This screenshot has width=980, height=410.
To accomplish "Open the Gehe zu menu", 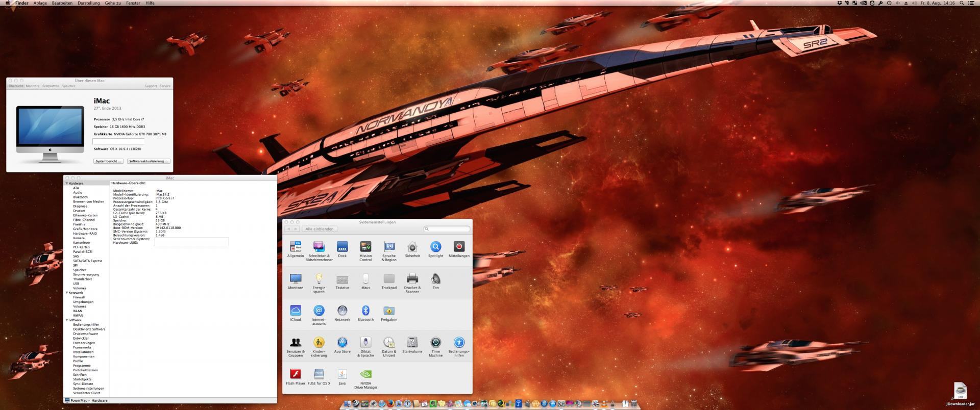I will tap(113, 3).
